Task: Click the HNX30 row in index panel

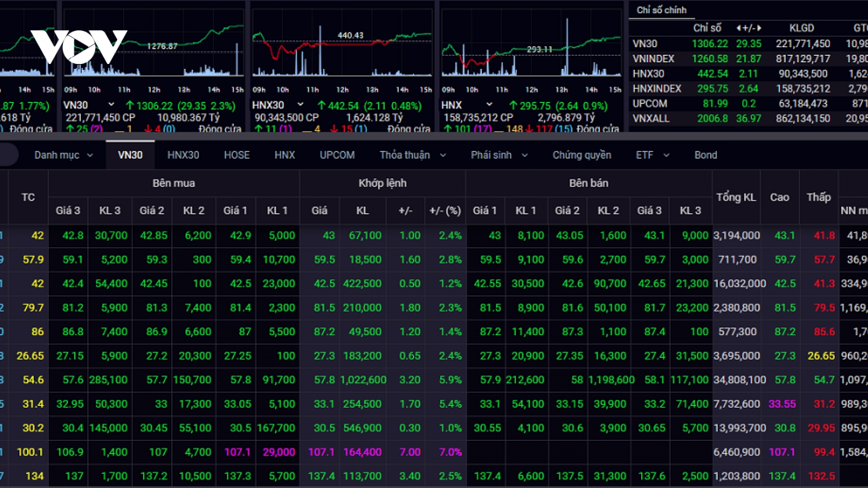Action: click(749, 73)
